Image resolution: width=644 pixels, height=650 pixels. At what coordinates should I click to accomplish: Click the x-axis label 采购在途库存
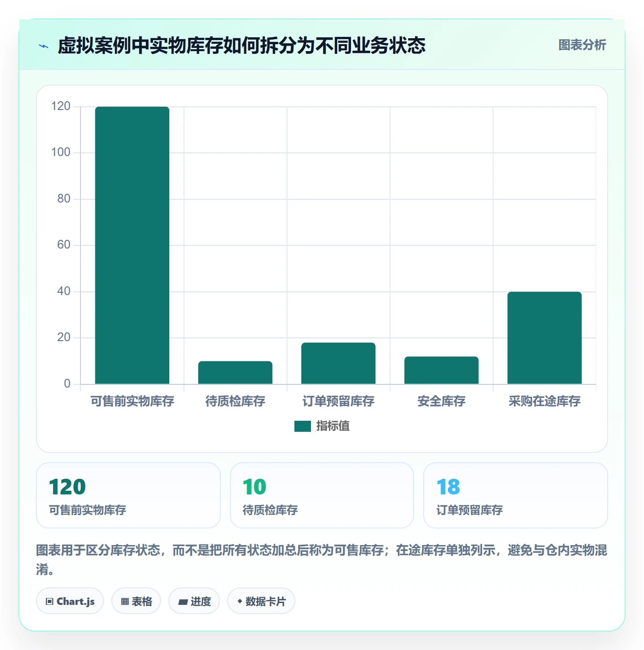(544, 401)
